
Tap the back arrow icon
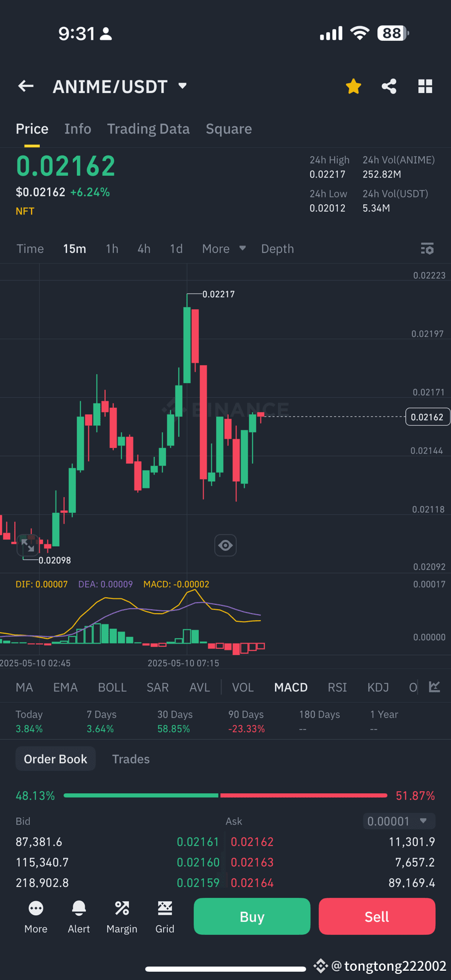point(26,86)
